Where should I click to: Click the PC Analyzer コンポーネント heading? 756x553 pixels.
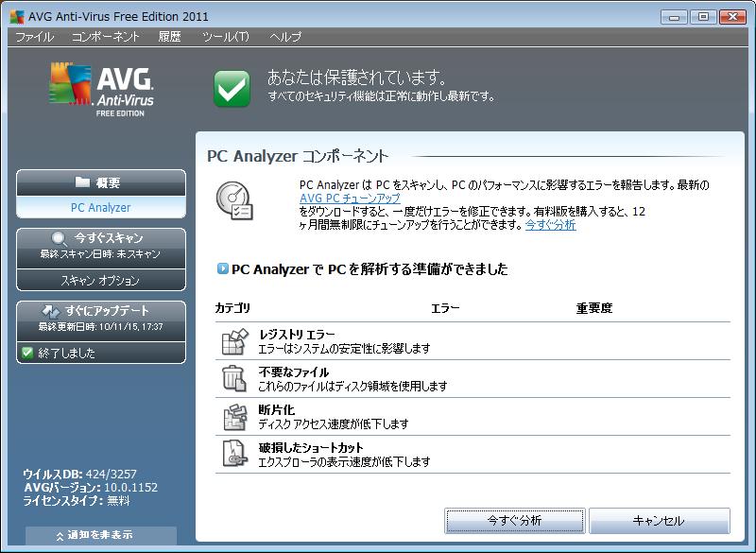point(298,156)
